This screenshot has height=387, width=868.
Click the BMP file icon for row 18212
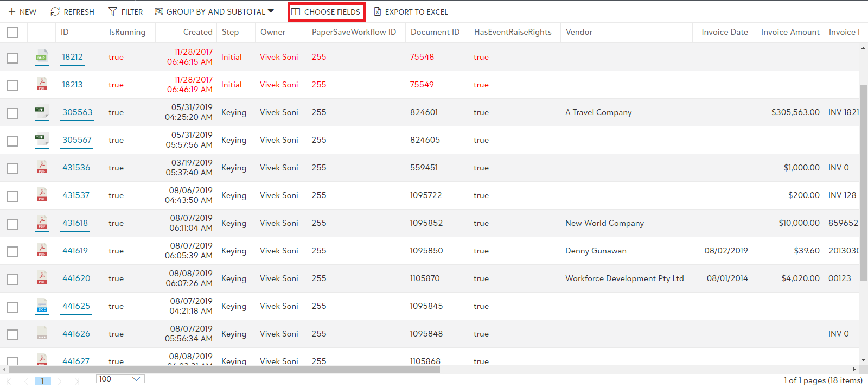tap(42, 56)
